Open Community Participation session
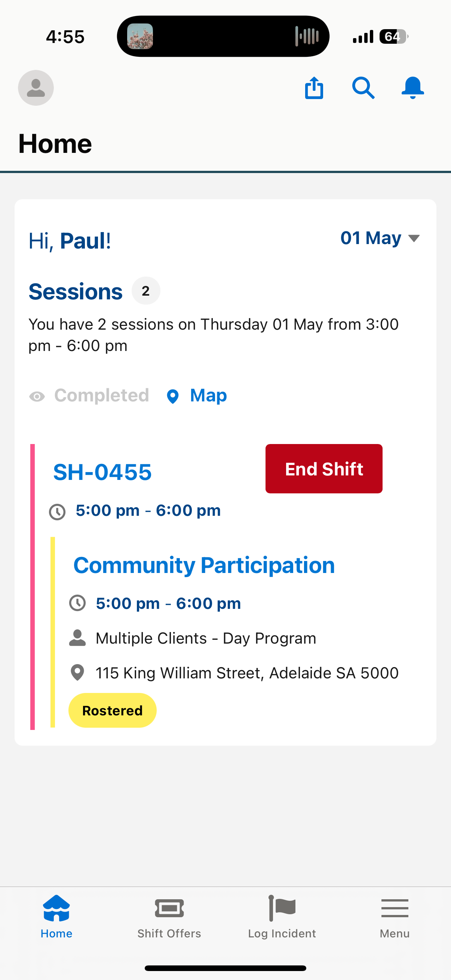Image resolution: width=451 pixels, height=980 pixels. point(204,565)
